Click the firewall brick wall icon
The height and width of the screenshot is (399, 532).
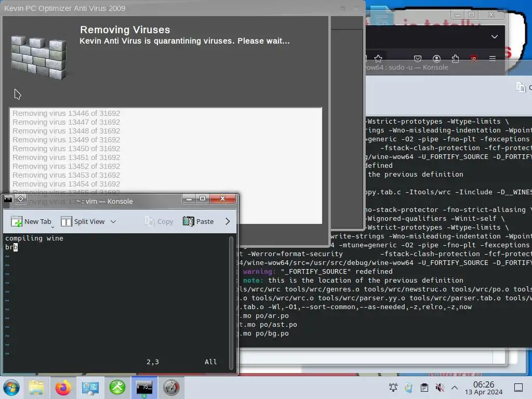tap(38, 57)
